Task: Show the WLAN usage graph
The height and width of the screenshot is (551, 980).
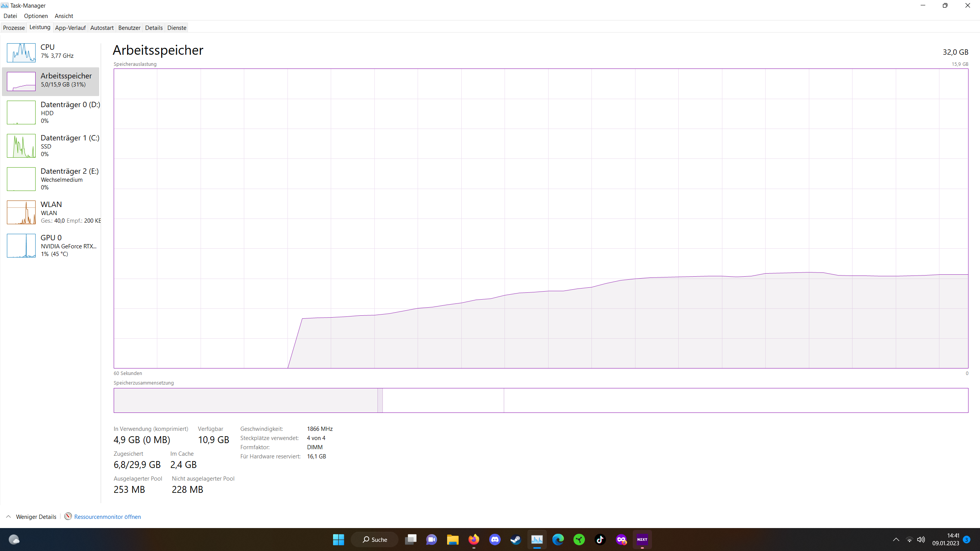Action: [51, 212]
